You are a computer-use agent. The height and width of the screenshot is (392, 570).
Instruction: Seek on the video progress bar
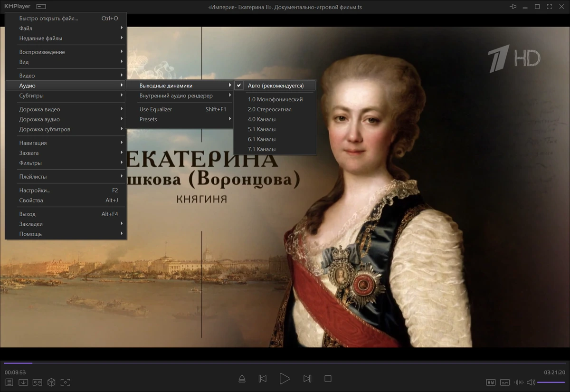click(x=285, y=363)
